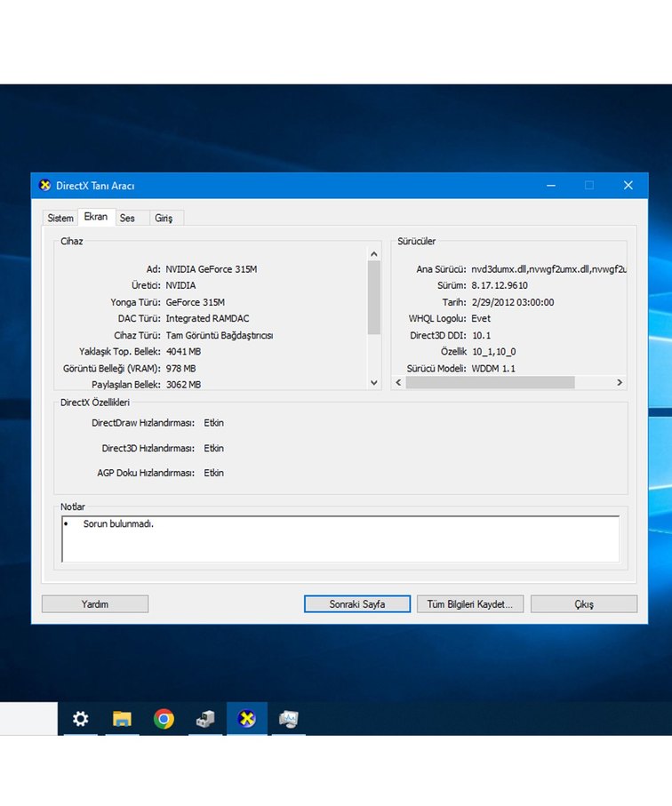Open Settings gear icon in taskbar
The image size is (672, 806).
click(80, 718)
